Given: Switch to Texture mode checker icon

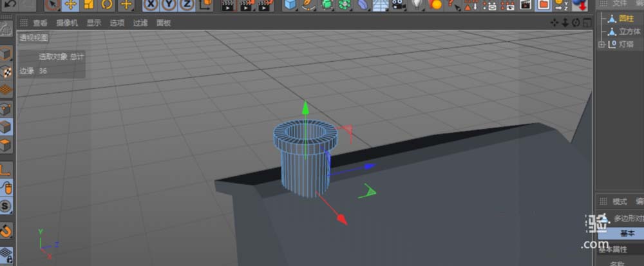Looking at the screenshot, I should (x=6, y=71).
